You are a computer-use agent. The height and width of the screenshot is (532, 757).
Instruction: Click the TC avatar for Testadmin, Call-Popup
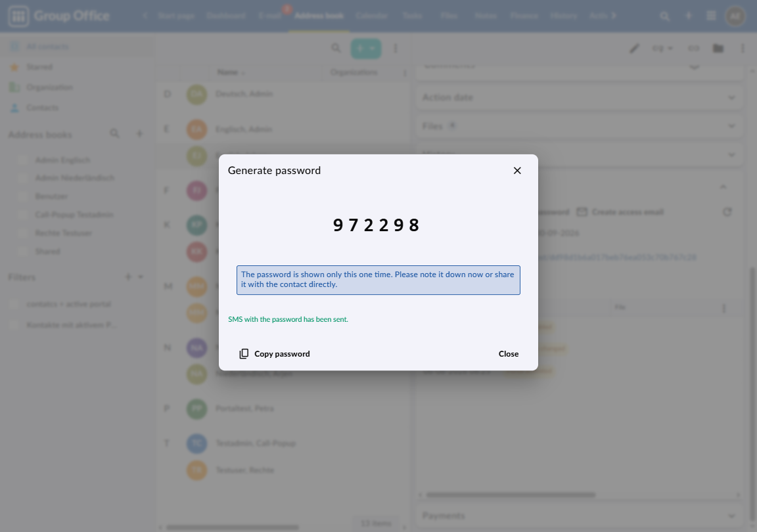pos(196,443)
